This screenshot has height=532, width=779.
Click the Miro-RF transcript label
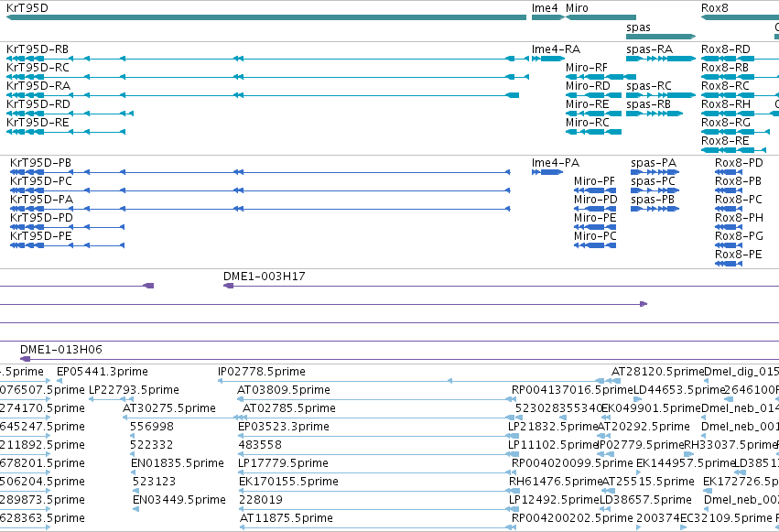coord(586,68)
